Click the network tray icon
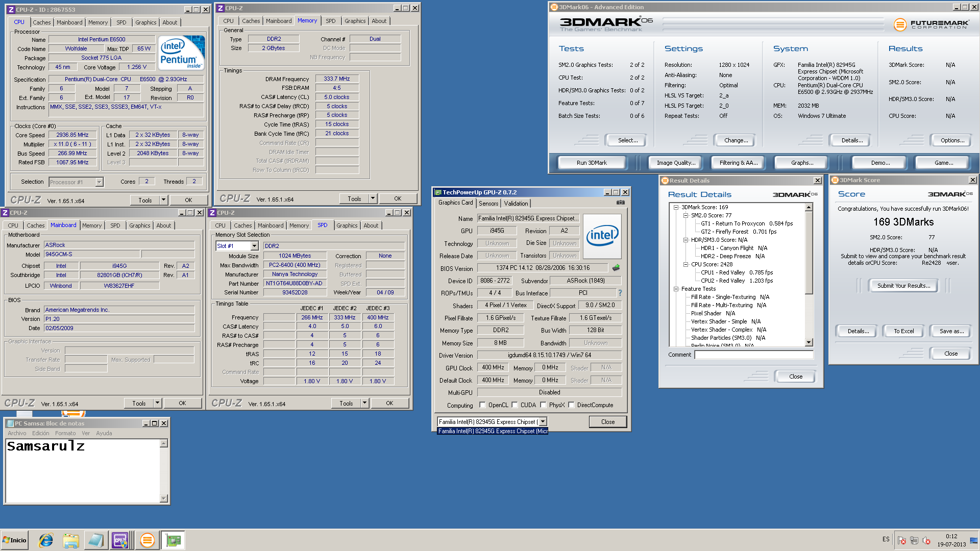 (x=914, y=540)
